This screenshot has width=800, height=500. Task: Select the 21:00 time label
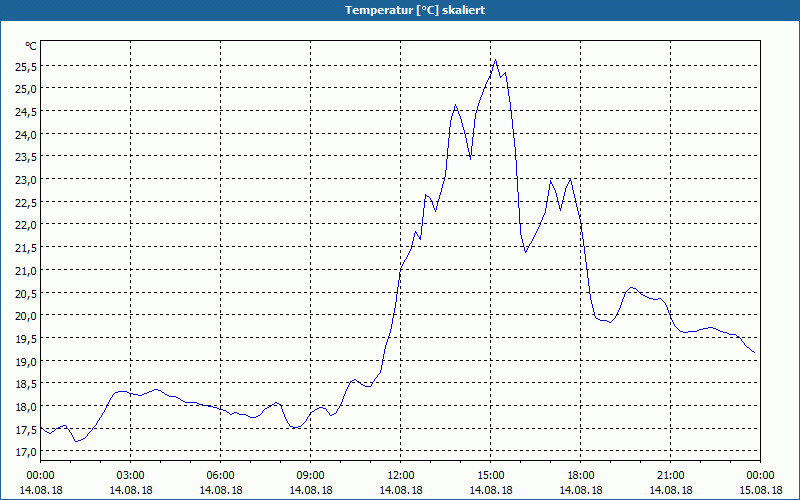point(670,476)
